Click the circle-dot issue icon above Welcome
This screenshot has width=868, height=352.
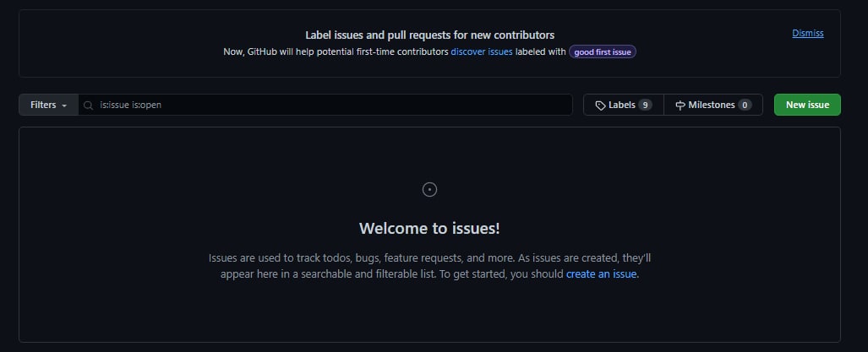pos(429,190)
